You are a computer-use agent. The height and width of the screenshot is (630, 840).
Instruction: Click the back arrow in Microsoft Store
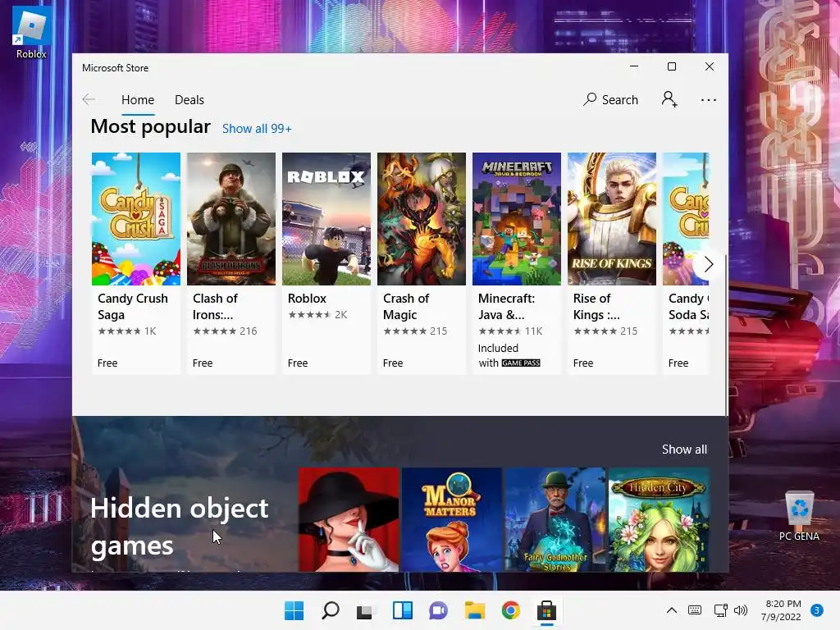point(89,99)
